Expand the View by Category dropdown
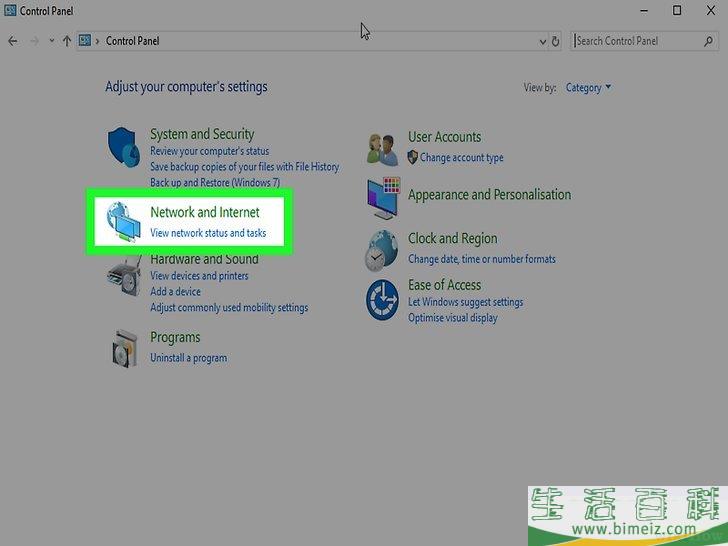This screenshot has height=546, width=728. coord(588,87)
